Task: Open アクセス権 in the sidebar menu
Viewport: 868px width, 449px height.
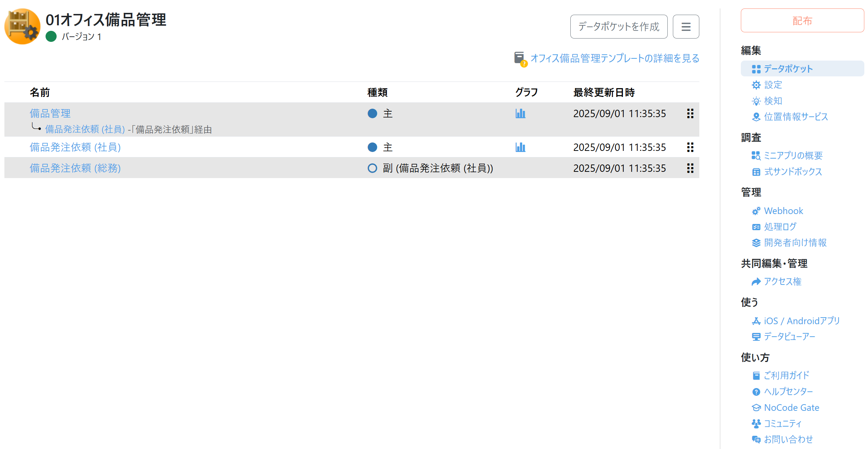Action: pyautogui.click(x=782, y=282)
